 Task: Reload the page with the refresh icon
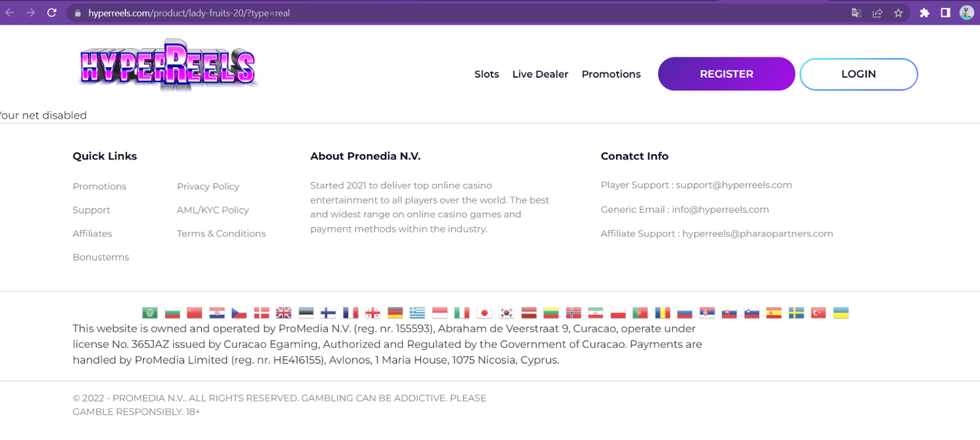point(52,13)
